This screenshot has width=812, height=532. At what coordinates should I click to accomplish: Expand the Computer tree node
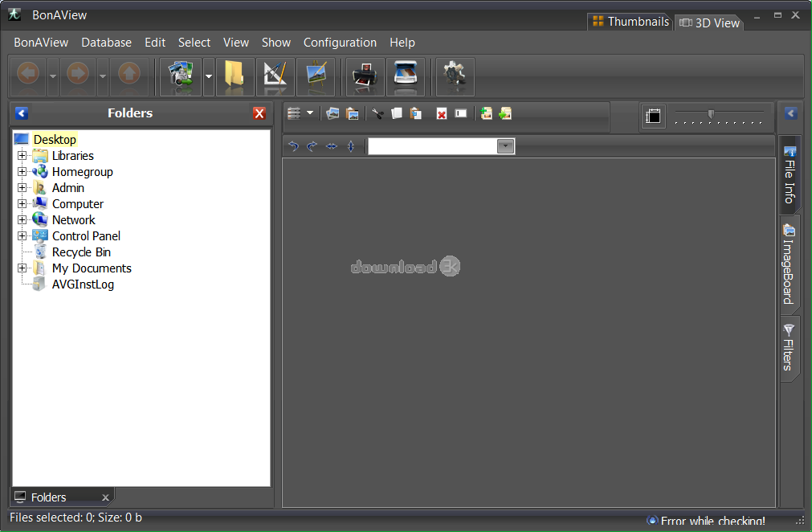point(22,203)
